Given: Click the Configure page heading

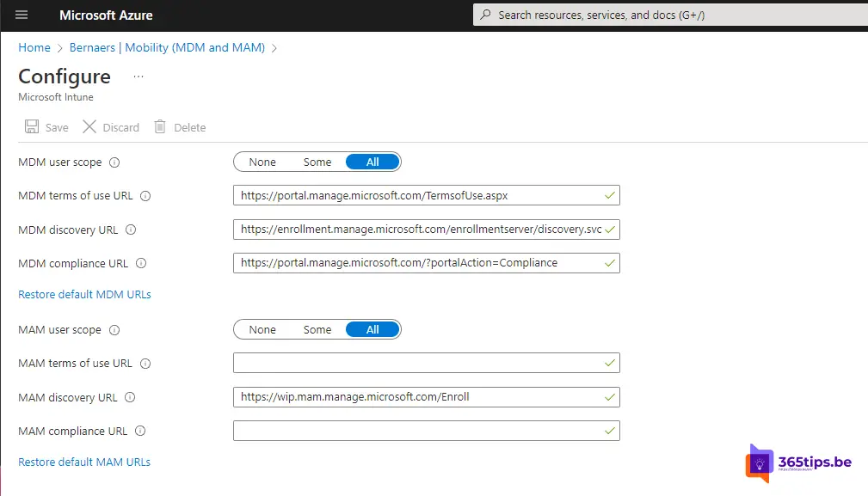Looking at the screenshot, I should tap(65, 77).
